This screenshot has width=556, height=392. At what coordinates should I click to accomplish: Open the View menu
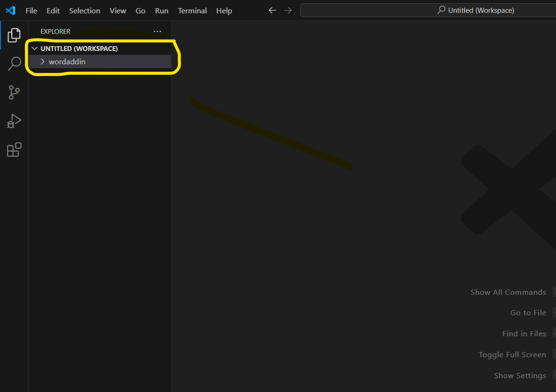(x=118, y=10)
